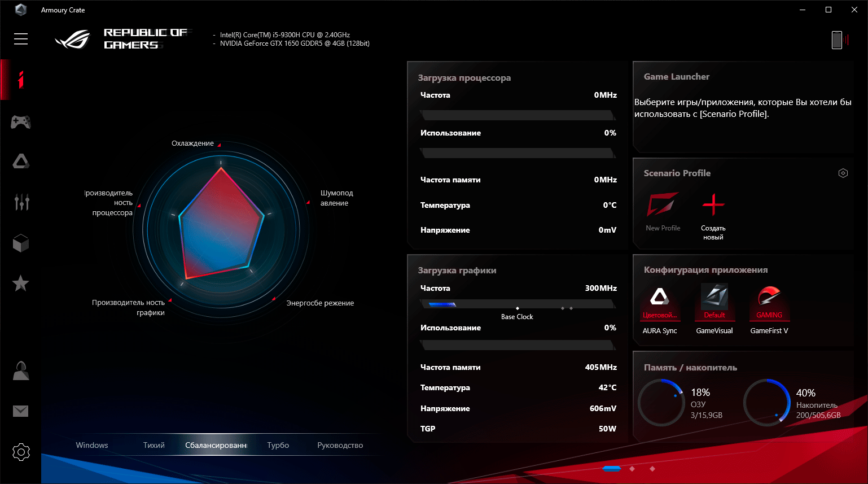Click the GPU frequency Base Clock bar
The image size is (868, 484).
(518, 304)
